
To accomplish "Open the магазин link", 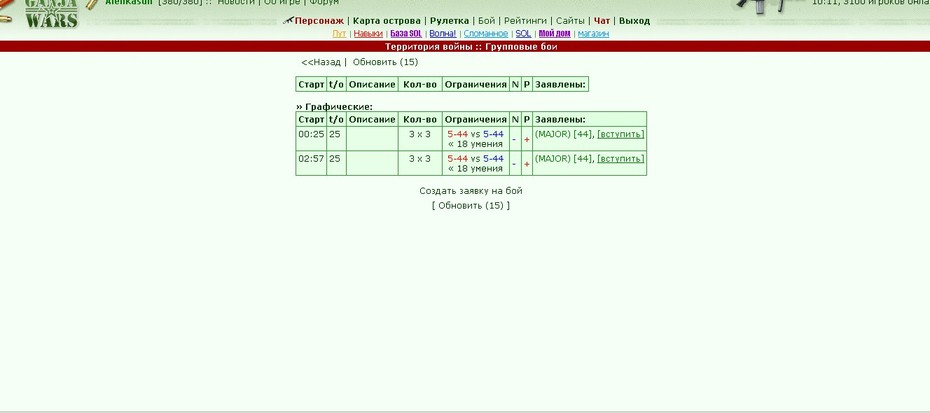I will tap(593, 34).
